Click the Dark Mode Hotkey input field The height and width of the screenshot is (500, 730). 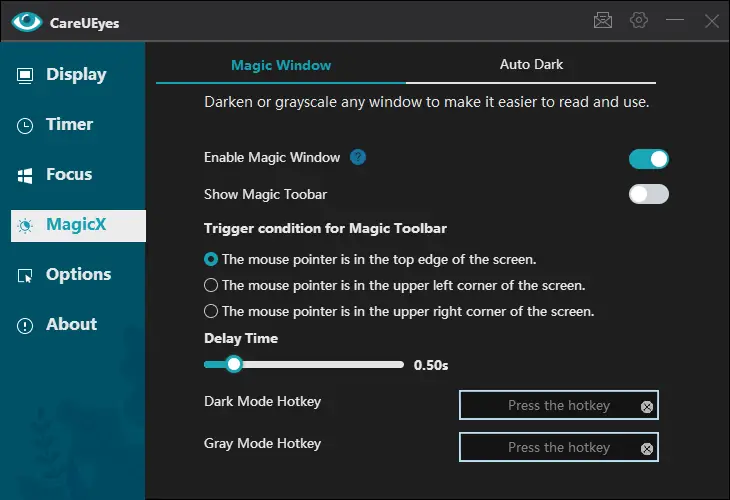558,405
